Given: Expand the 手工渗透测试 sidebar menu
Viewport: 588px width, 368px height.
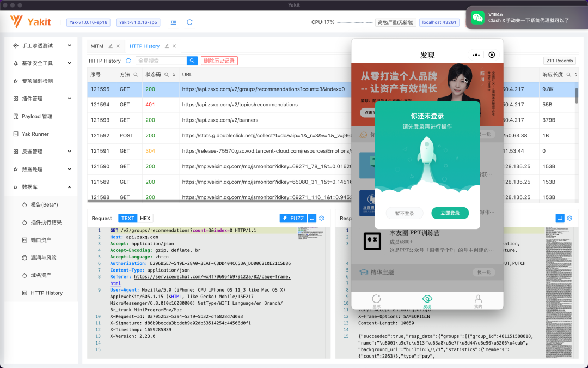Looking at the screenshot, I should click(x=69, y=46).
